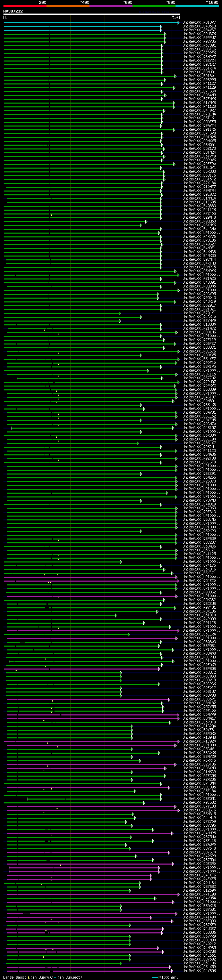222x980 pixels.
Task: Click the red 20% identity legend segment
Action: tap(25, 6)
